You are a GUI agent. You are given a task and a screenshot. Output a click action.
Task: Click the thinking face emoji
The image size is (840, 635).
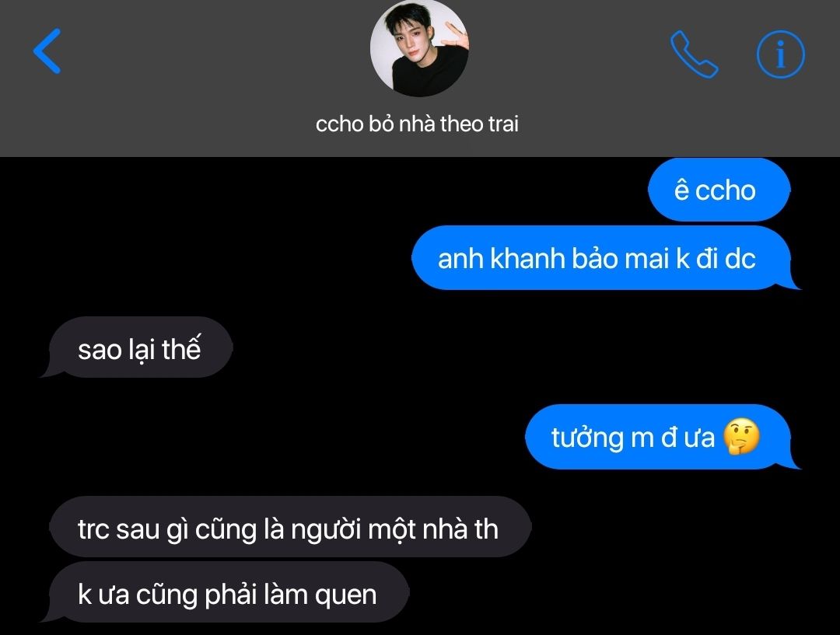pyautogui.click(x=741, y=437)
